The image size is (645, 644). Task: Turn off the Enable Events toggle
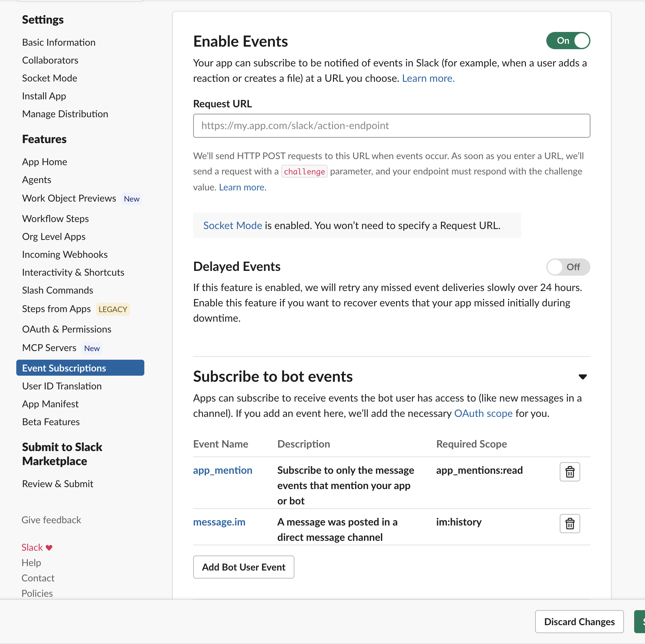[568, 41]
